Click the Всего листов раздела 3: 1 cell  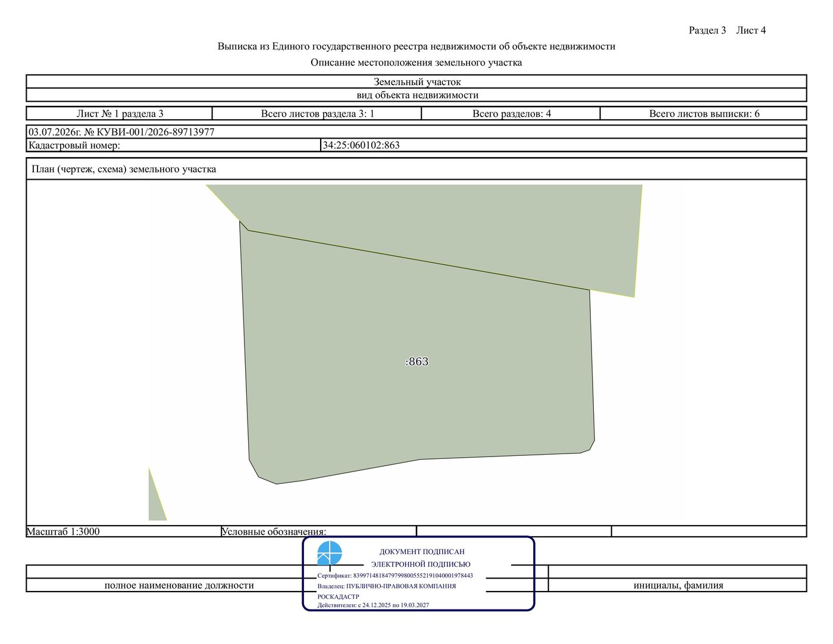click(317, 114)
